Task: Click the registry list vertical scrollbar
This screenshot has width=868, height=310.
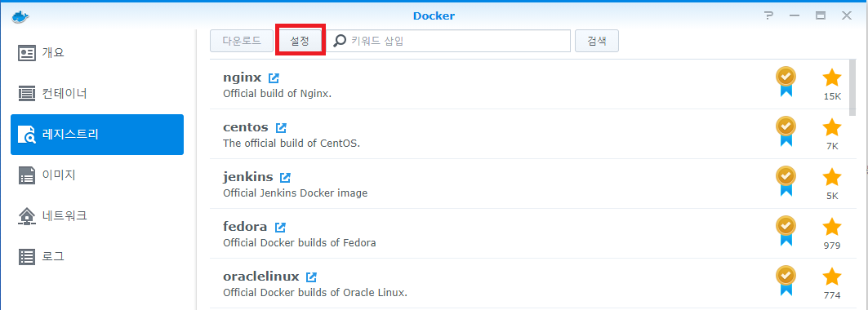Action: 852,88
